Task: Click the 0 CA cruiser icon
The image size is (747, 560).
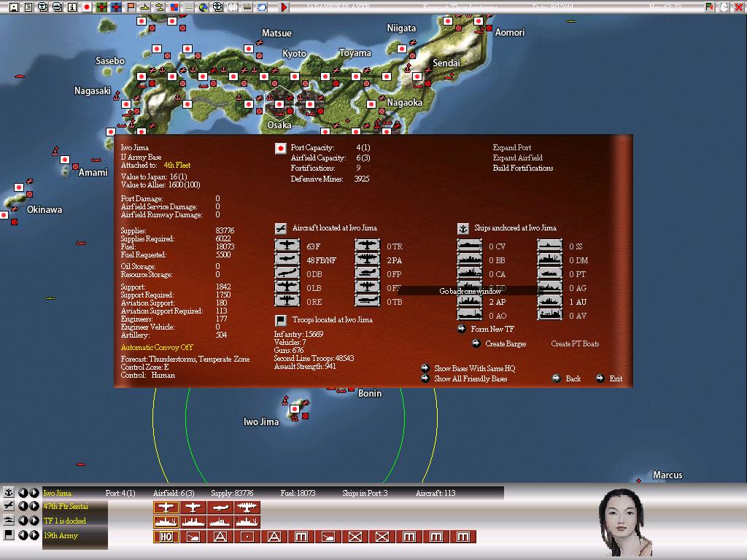Action: coord(470,273)
